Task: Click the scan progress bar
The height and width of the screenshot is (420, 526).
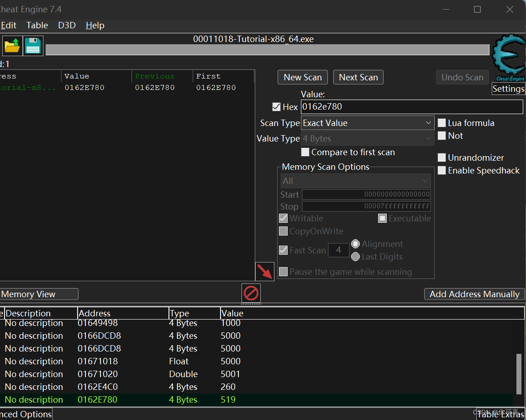Action: tap(268, 50)
